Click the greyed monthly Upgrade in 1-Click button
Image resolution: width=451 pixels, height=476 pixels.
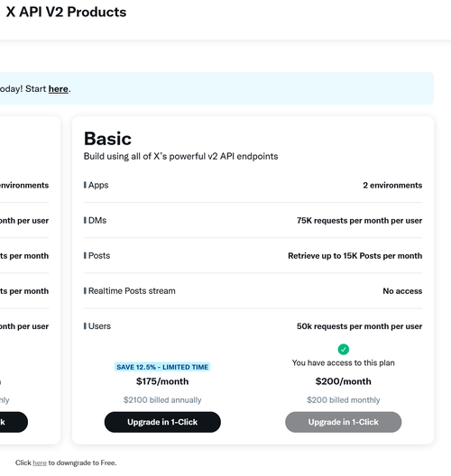(x=343, y=422)
